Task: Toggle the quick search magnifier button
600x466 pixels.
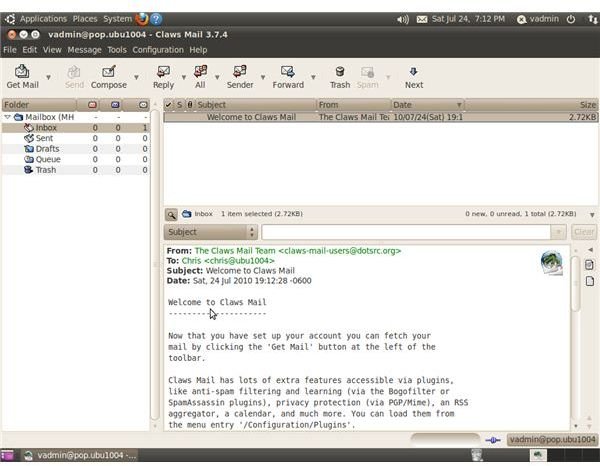Action: point(171,215)
